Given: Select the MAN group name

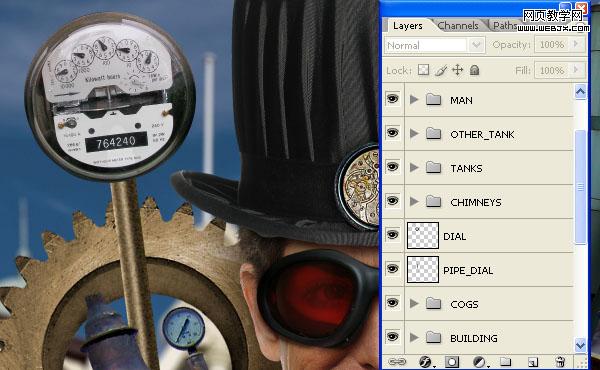Looking at the screenshot, I should (x=461, y=100).
